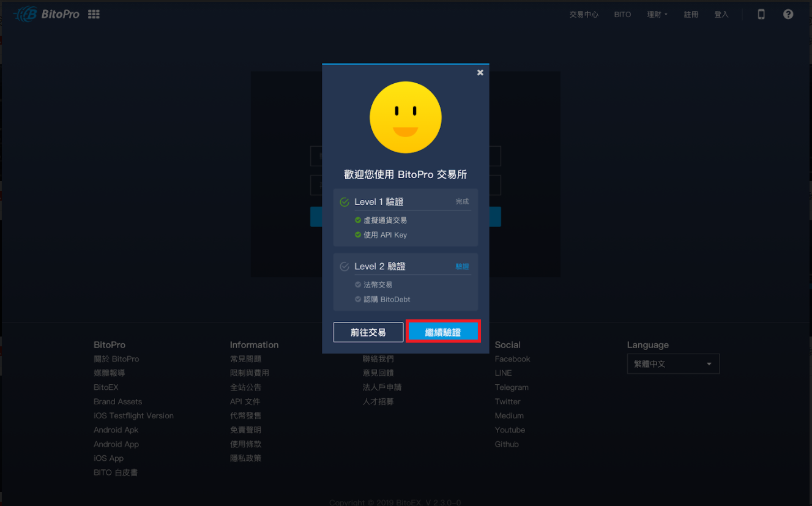
Task: Open the Android App footer link
Action: tap(116, 444)
